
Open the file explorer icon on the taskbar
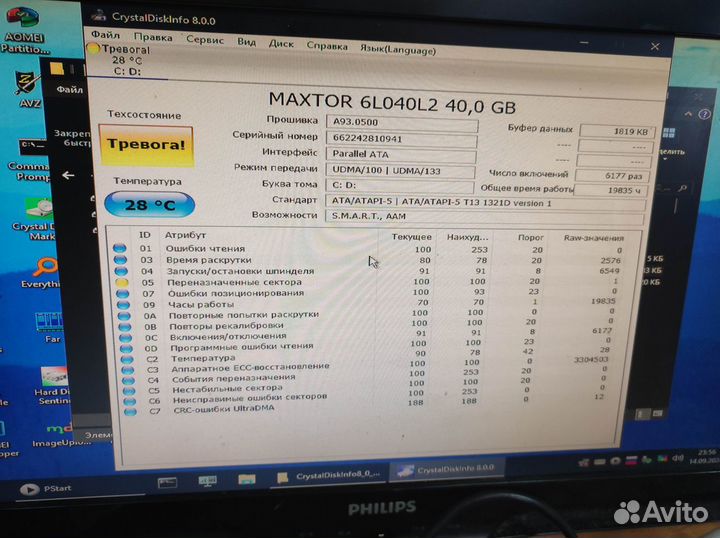click(x=247, y=479)
